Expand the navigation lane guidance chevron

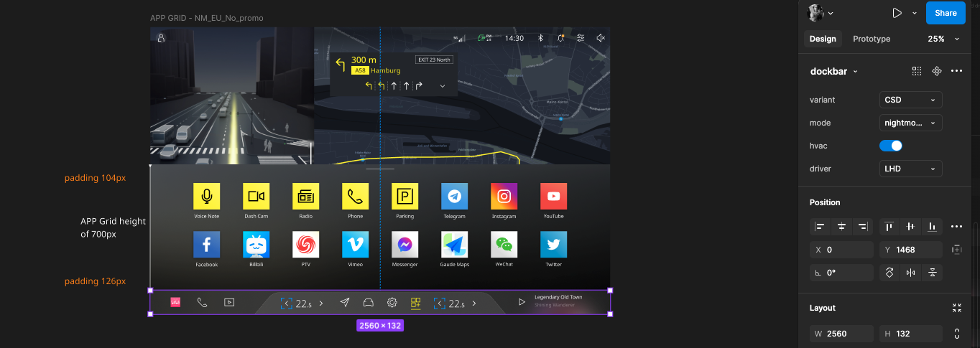pyautogui.click(x=443, y=86)
